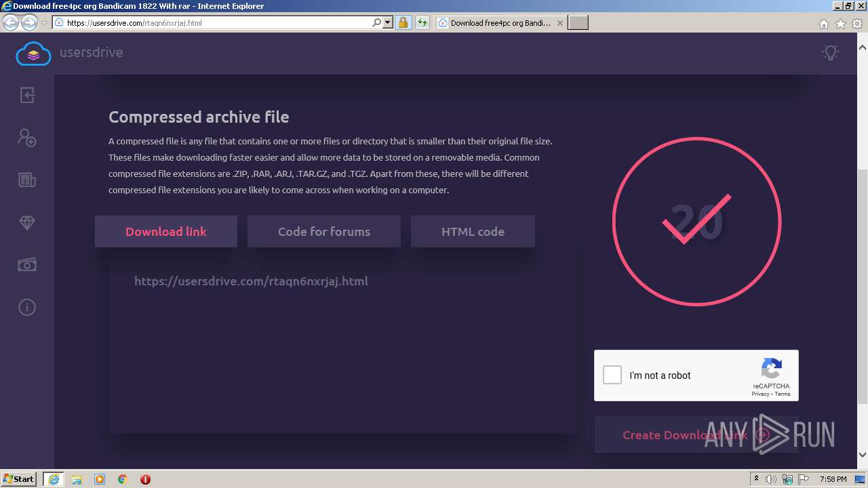Click the usersdrive brand text
This screenshot has height=488, width=868.
point(92,52)
